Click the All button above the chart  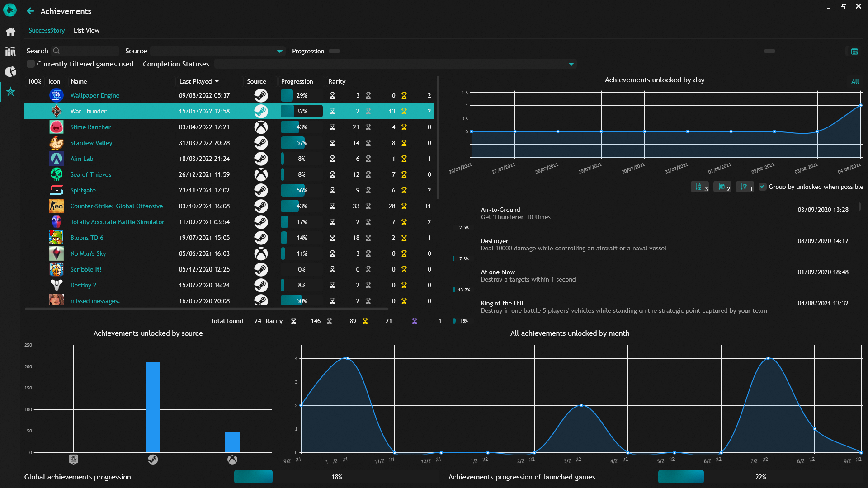(x=854, y=81)
